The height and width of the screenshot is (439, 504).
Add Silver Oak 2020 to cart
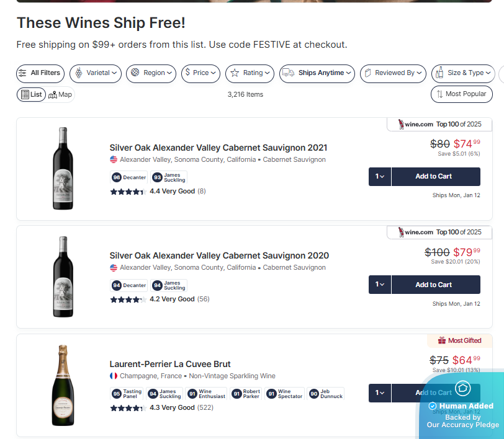(435, 285)
